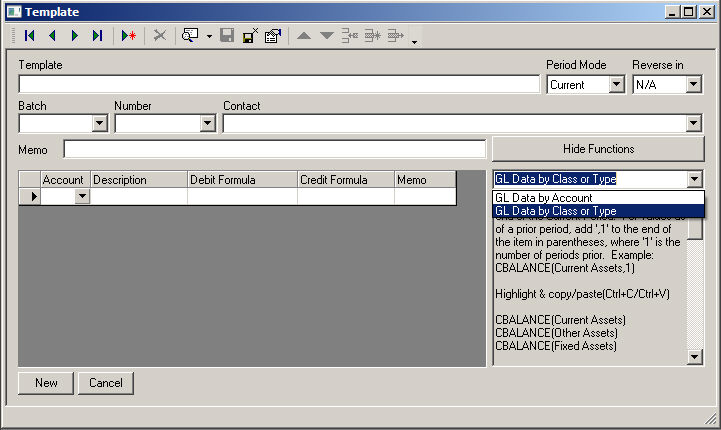Go to the next record
721x430 pixels.
pyautogui.click(x=74, y=35)
